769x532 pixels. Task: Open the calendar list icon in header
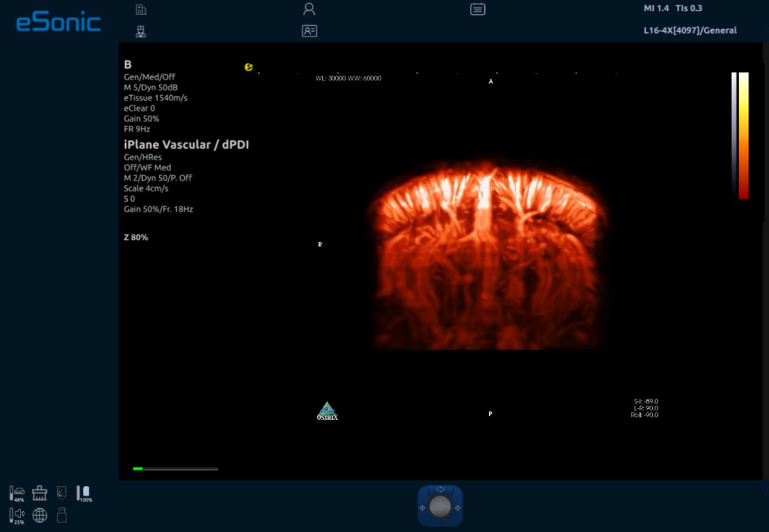click(478, 9)
